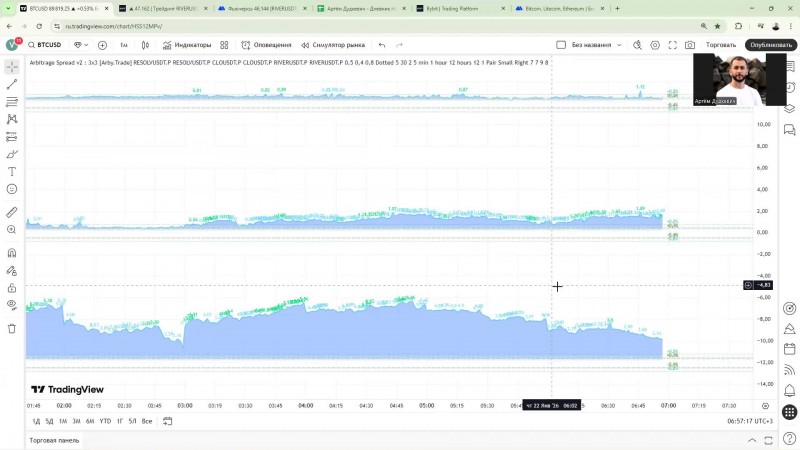Open indicator templates grid icon
This screenshot has width=800, height=450.
pyautogui.click(x=224, y=45)
